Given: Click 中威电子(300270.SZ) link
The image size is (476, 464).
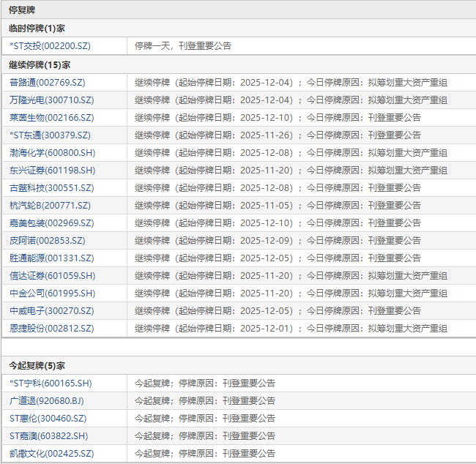Looking at the screenshot, I should [51, 311].
